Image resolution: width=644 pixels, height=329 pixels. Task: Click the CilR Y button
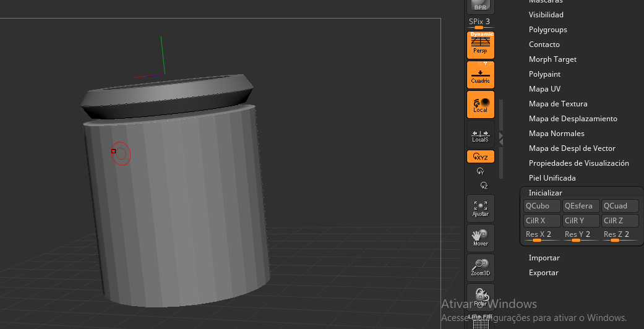pyautogui.click(x=581, y=221)
